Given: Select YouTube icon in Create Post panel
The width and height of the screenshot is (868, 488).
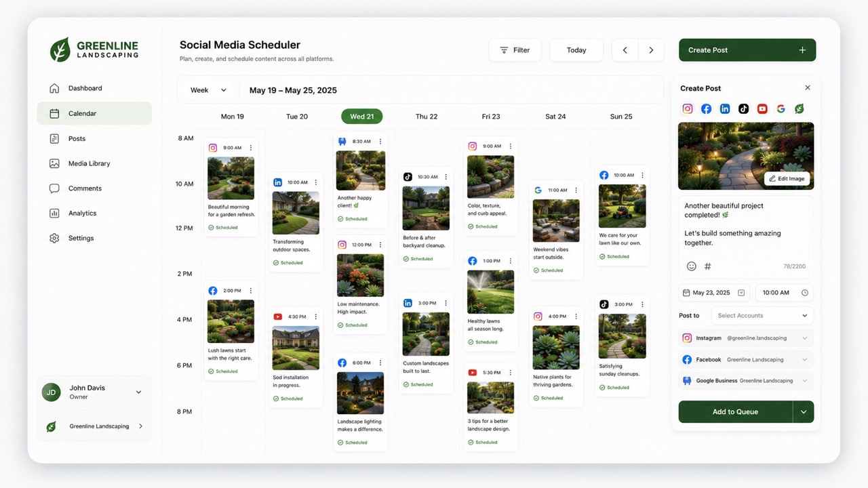Looking at the screenshot, I should 762,108.
